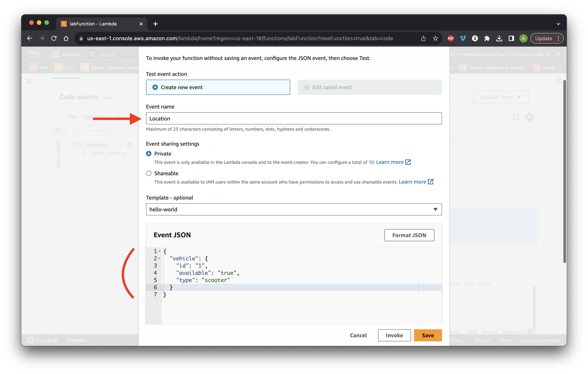Open a new browser tab

pyautogui.click(x=155, y=24)
